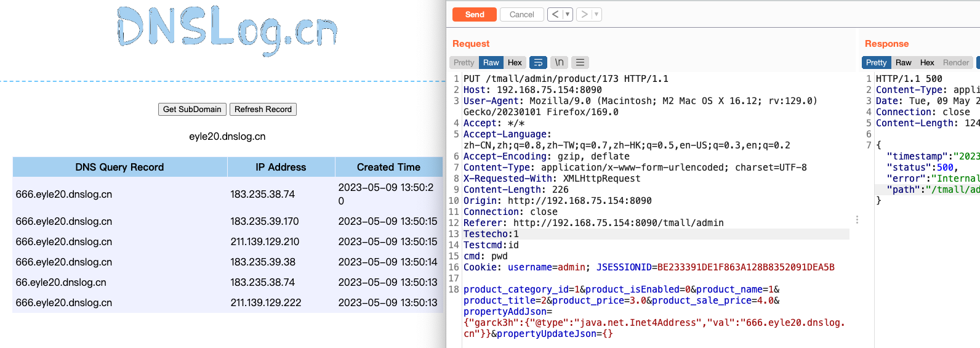Click the Response panel heading
980x348 pixels.
(886, 43)
